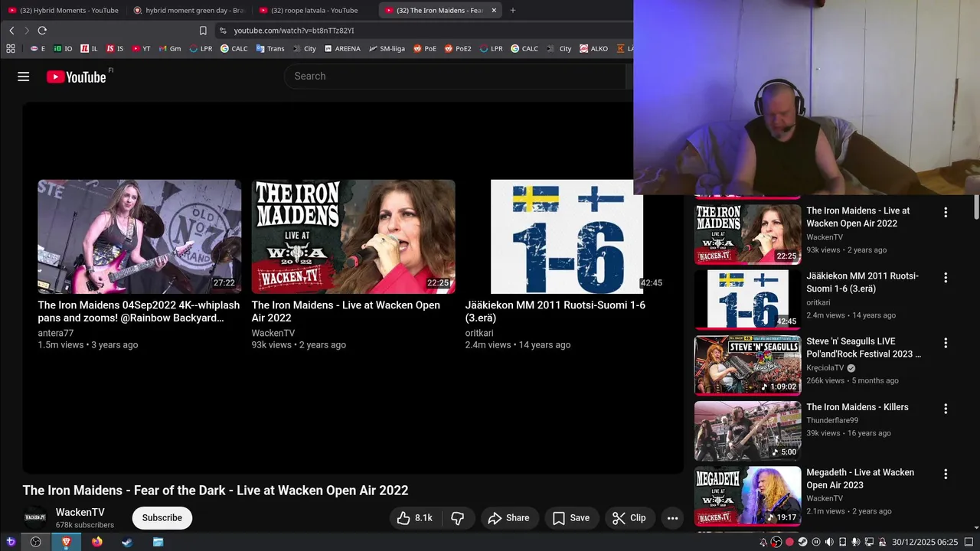Viewport: 980px width, 551px height.
Task: Play endscreen Live at Wacken Open Air 2022 thumbnail
Action: point(353,236)
